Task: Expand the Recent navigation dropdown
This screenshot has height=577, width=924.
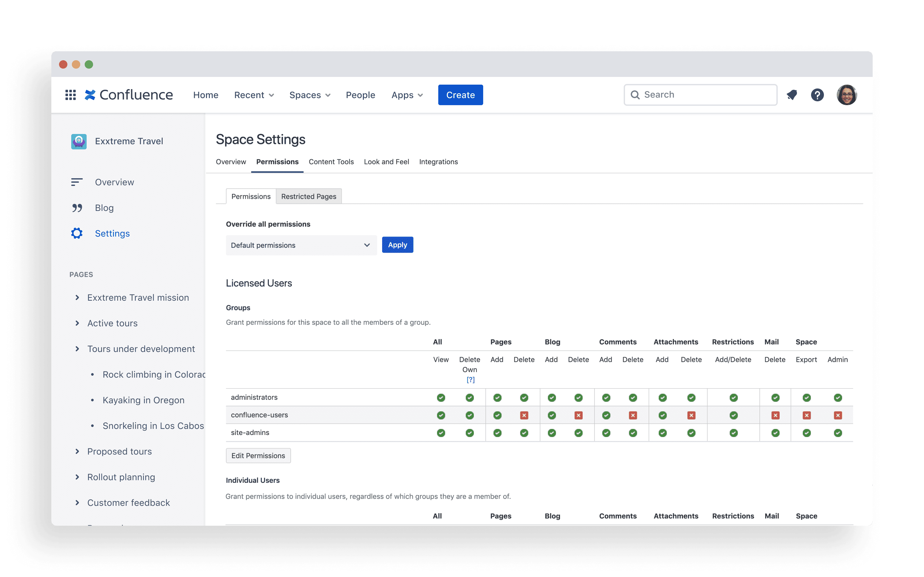Action: (253, 94)
